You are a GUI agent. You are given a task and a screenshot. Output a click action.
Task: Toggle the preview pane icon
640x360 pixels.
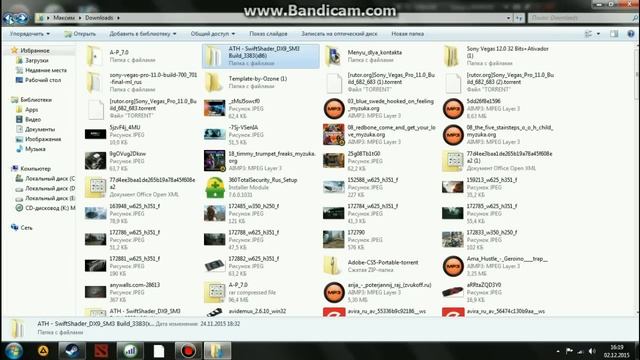click(614, 34)
